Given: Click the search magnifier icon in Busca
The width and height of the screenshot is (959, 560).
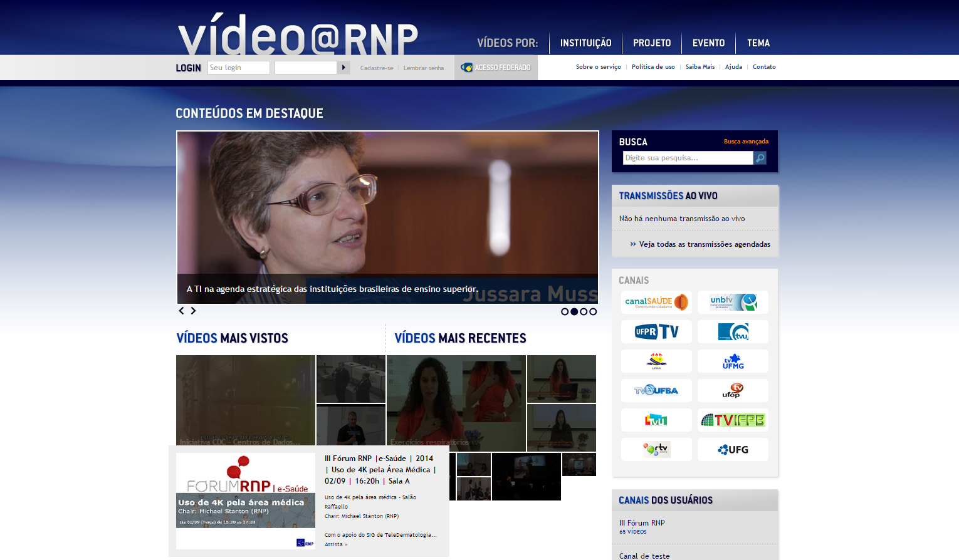Looking at the screenshot, I should [x=760, y=158].
